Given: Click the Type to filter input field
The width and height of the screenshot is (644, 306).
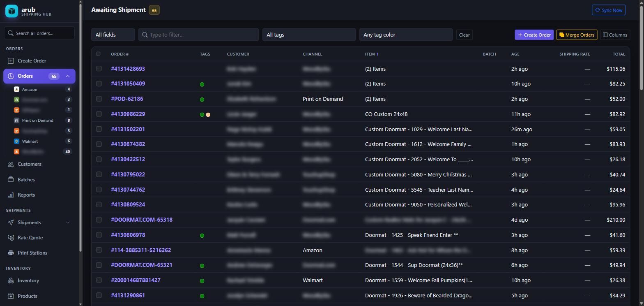Looking at the screenshot, I should pos(198,35).
